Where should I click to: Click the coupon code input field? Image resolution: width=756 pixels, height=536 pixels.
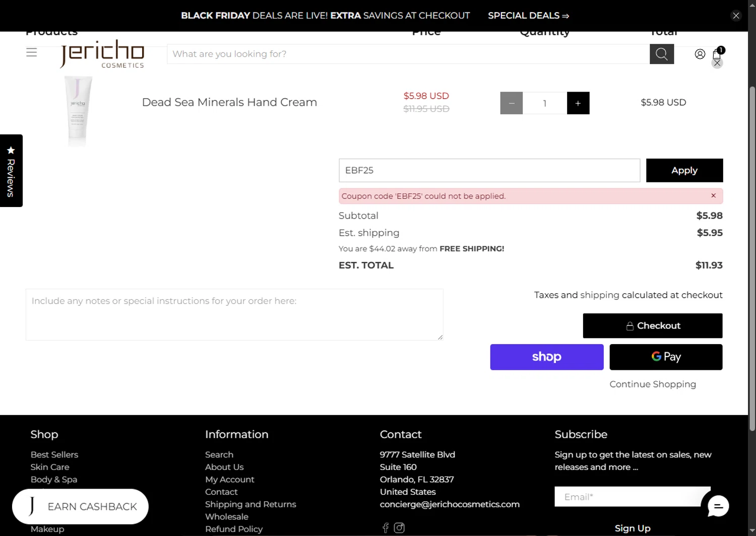click(x=489, y=170)
